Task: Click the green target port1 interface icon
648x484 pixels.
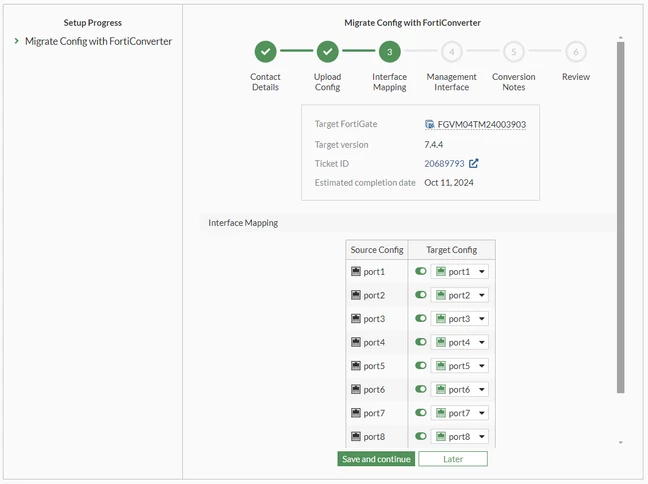Action: tap(441, 271)
